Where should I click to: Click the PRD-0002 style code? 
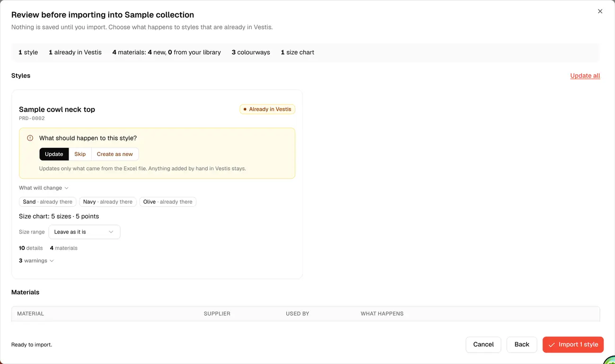[x=32, y=118]
